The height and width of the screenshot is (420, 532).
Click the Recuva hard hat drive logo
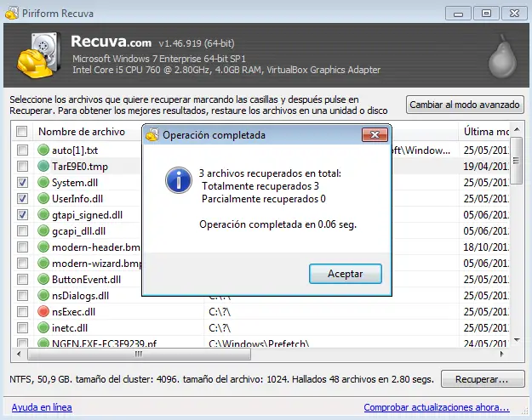click(x=39, y=55)
